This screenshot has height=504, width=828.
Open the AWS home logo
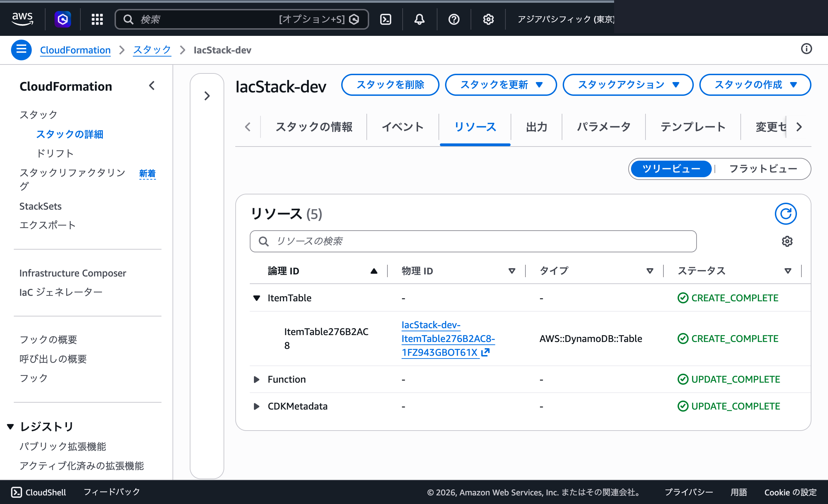[x=22, y=19]
